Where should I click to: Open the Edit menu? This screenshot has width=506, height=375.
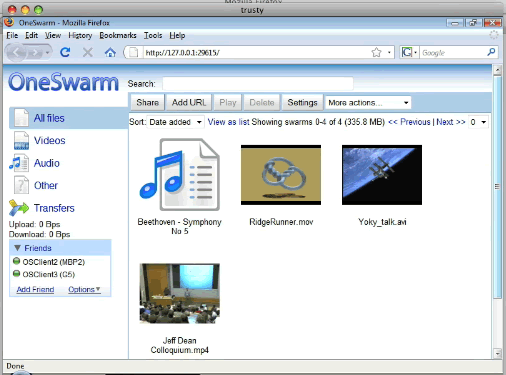coord(31,35)
